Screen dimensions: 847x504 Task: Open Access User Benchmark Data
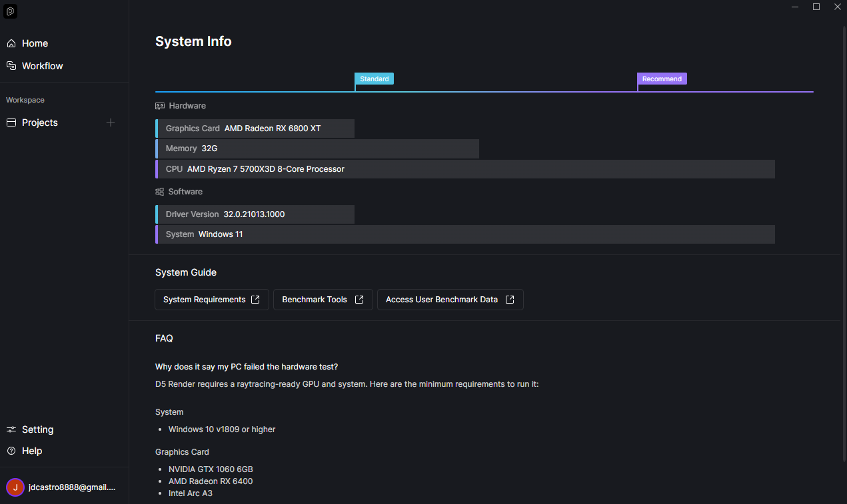pos(450,300)
